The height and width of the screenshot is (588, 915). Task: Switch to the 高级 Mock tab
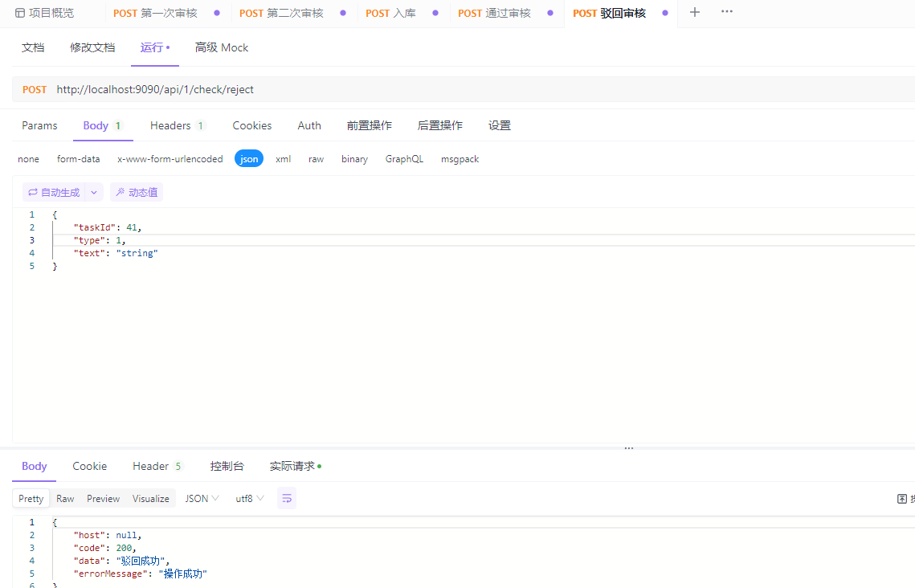[221, 47]
